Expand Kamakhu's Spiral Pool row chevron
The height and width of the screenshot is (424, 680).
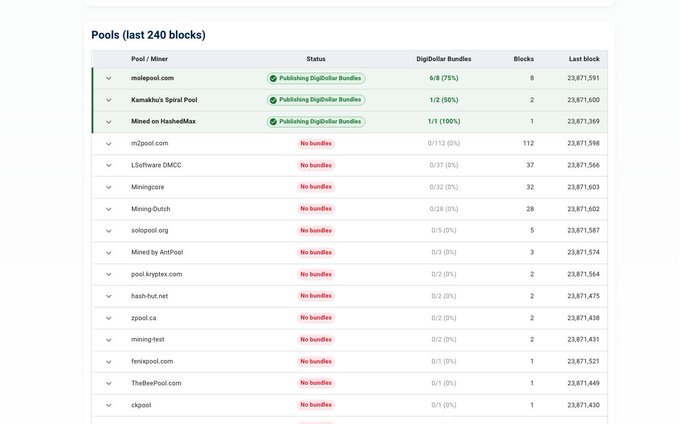108,100
